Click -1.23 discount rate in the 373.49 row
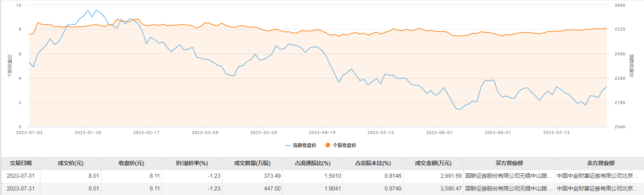Screen dimensions: 644x195 [214, 176]
